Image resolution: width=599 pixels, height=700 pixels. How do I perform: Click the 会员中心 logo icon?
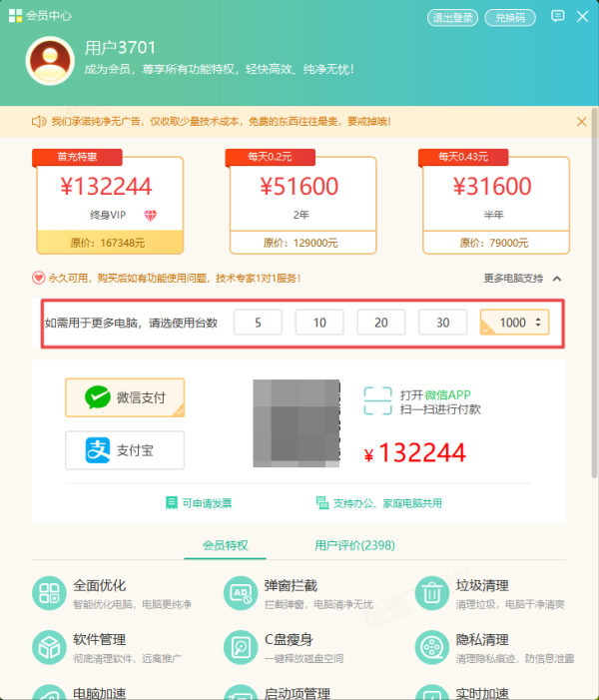tap(15, 16)
